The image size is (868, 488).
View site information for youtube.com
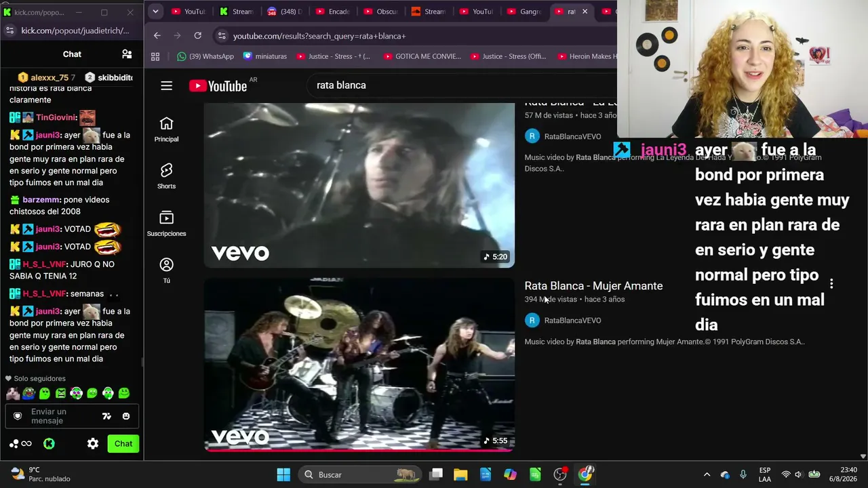tap(220, 36)
